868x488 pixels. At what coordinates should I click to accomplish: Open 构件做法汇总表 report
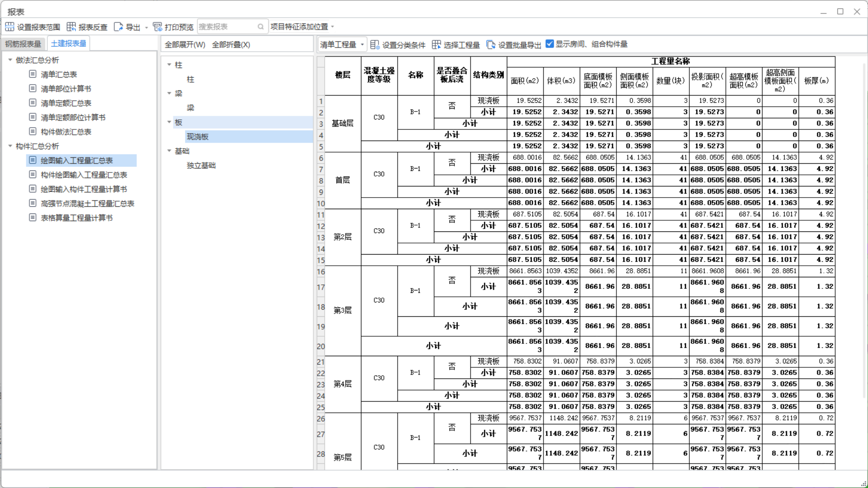(x=66, y=132)
